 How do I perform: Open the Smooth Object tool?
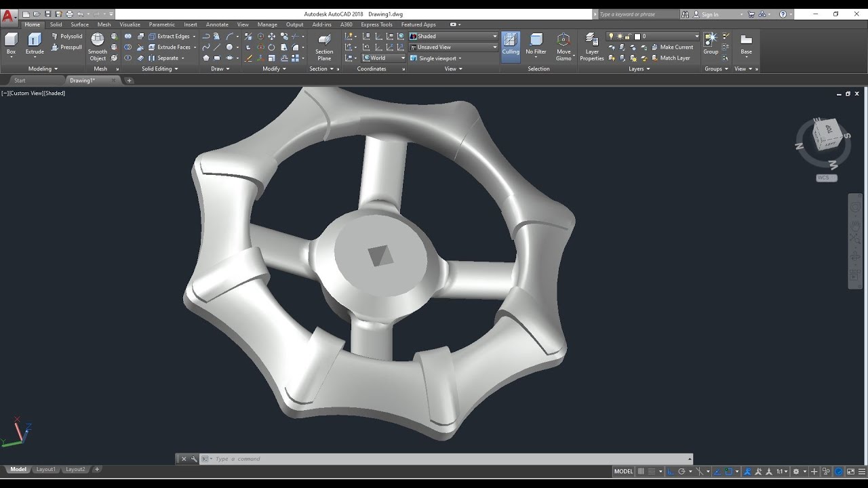click(98, 47)
